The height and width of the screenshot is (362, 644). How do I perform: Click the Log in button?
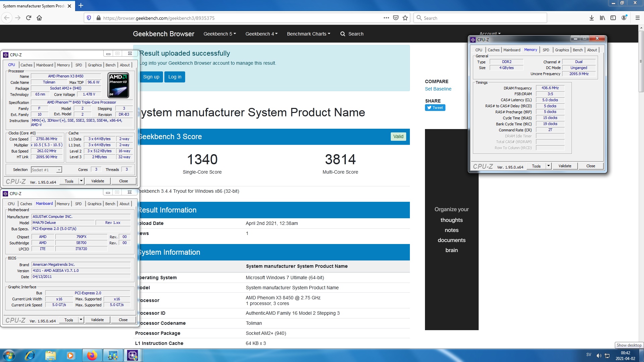(175, 77)
